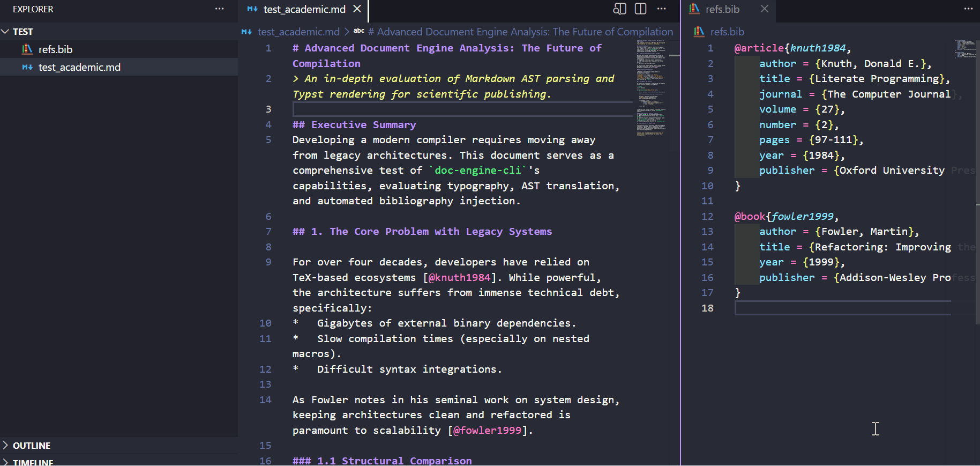Click 'author = {Fowler, Martin},' line

[839, 232]
